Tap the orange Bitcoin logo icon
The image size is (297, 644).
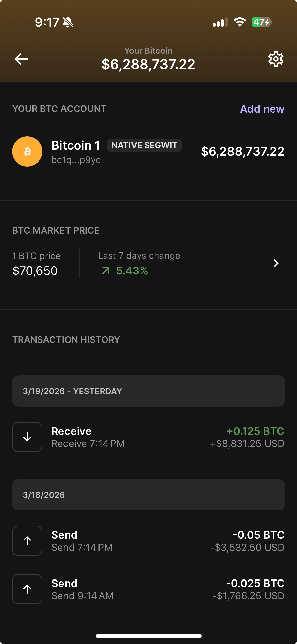27,151
